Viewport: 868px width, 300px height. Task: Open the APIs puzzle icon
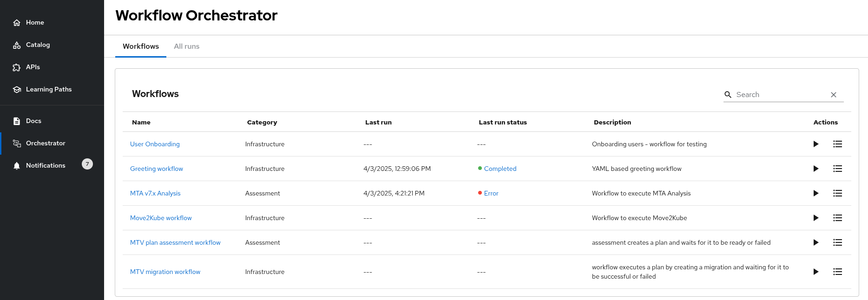tap(17, 67)
